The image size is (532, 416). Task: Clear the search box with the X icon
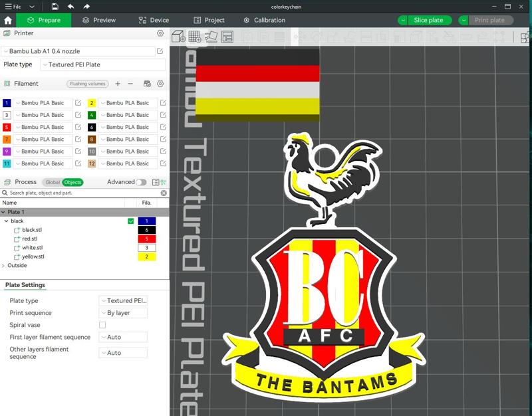164,193
